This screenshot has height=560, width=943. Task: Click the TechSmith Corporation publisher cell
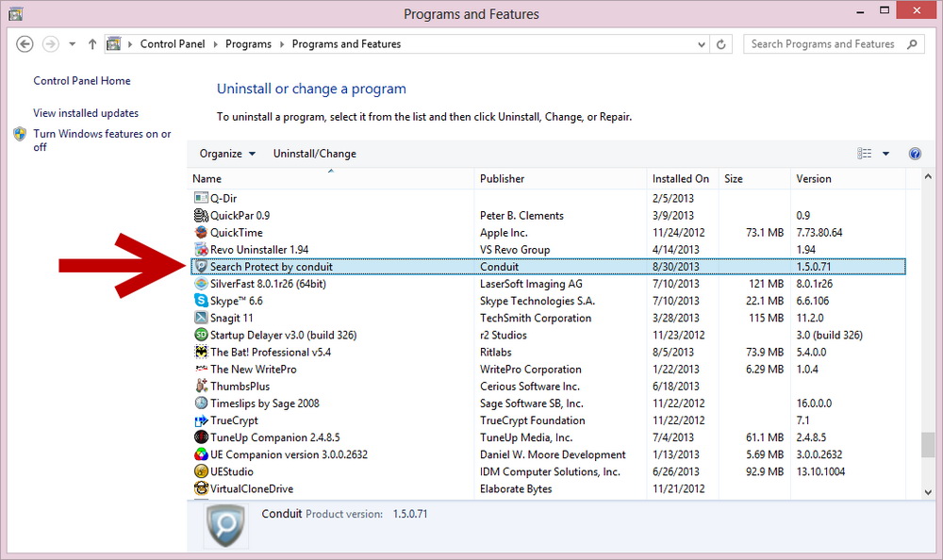click(536, 318)
